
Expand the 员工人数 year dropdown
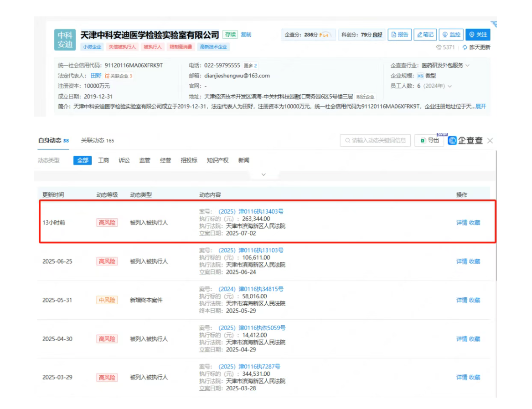click(450, 86)
